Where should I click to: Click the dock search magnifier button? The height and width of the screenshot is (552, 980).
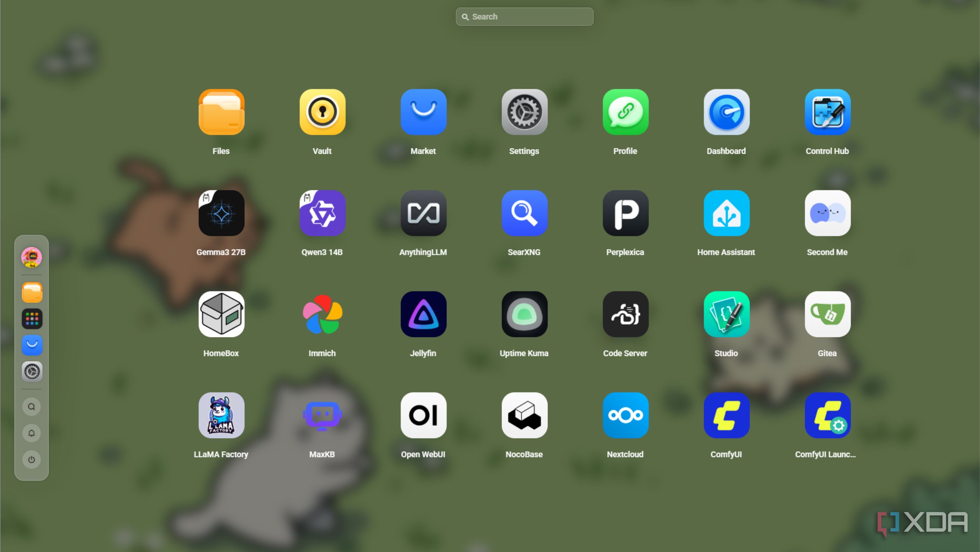(32, 406)
